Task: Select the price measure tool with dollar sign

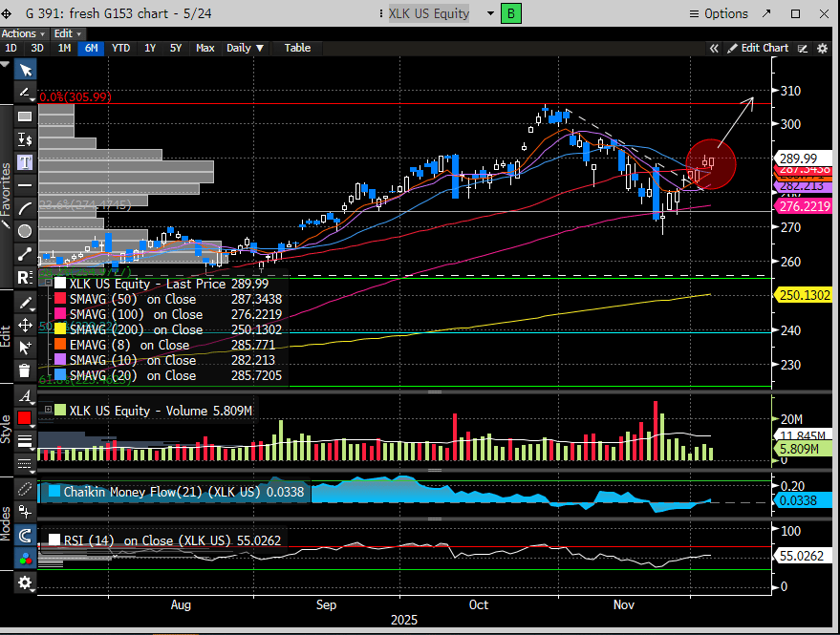Action: click(25, 139)
